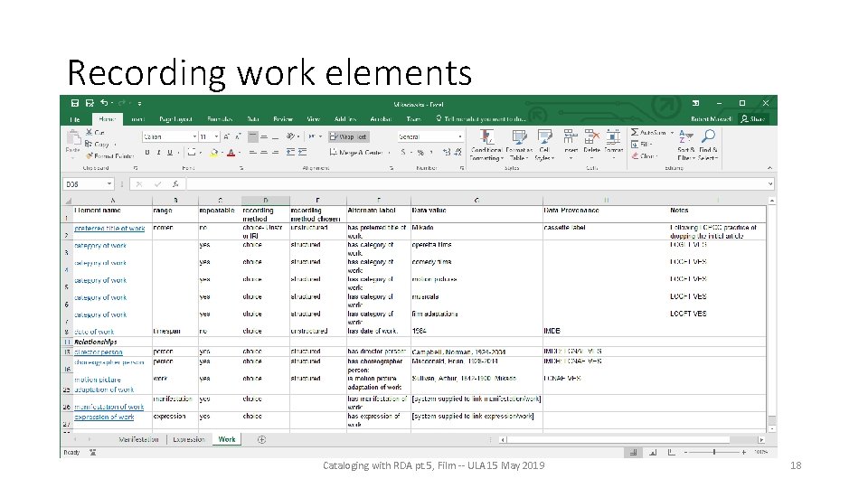Image resolution: width=868 pixels, height=488 pixels.
Task: Click the red font color swatch
Action: pyautogui.click(x=231, y=152)
